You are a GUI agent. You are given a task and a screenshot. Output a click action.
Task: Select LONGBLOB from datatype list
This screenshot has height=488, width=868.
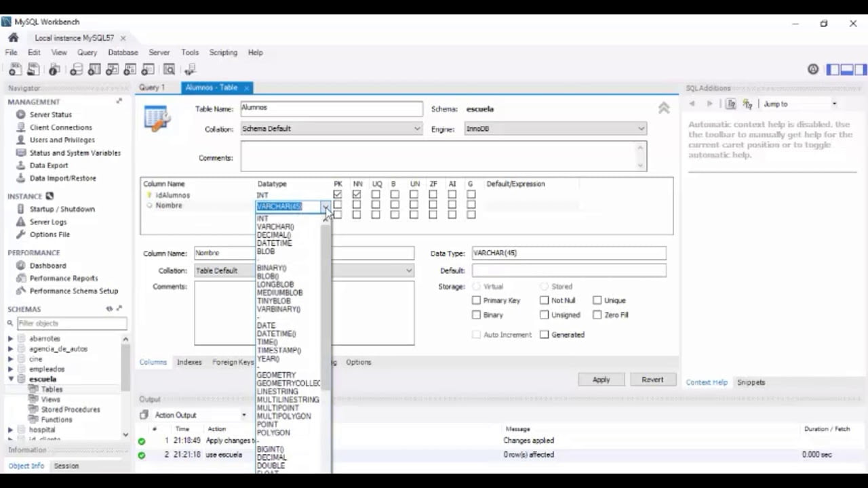[275, 285]
